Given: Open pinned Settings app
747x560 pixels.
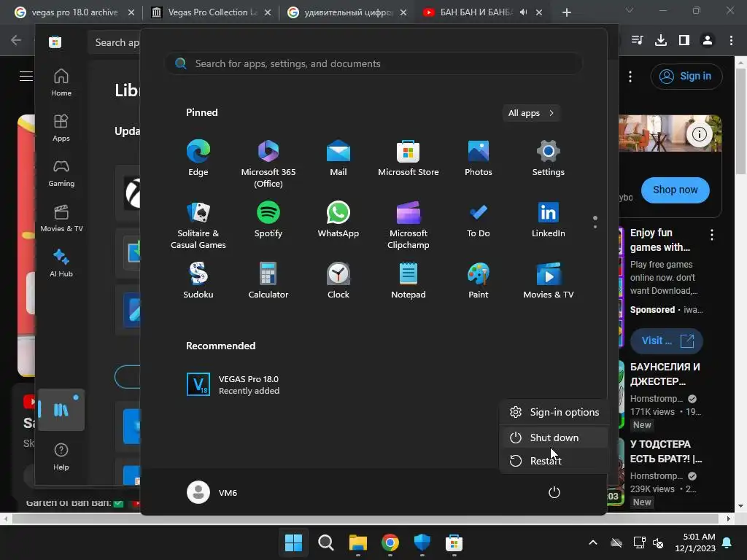Looking at the screenshot, I should (x=549, y=158).
